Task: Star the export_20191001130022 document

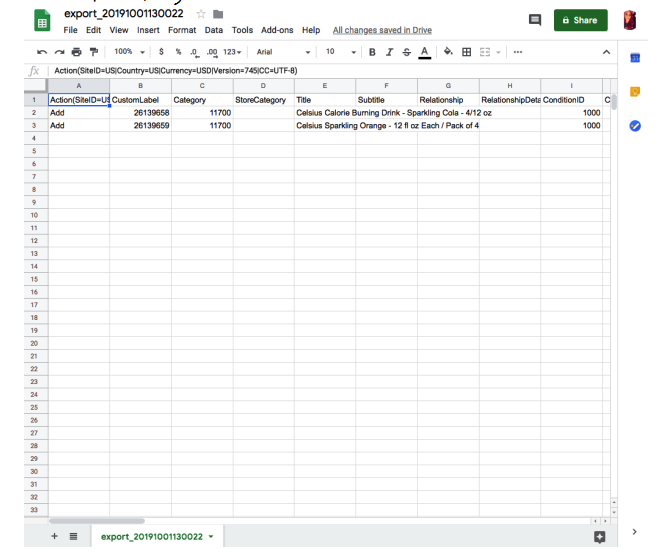Action: point(201,14)
